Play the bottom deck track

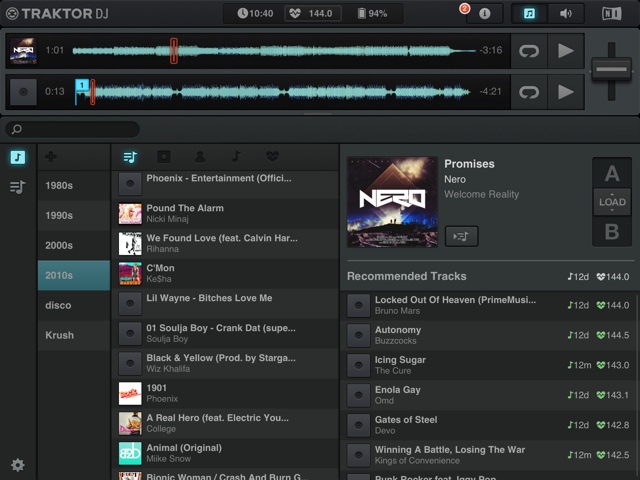(566, 92)
